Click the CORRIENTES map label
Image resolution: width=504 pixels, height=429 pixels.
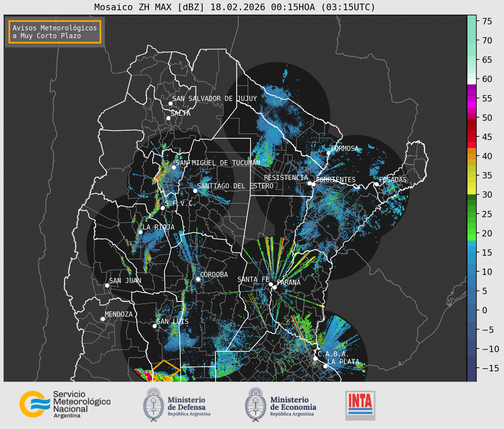[x=336, y=180]
